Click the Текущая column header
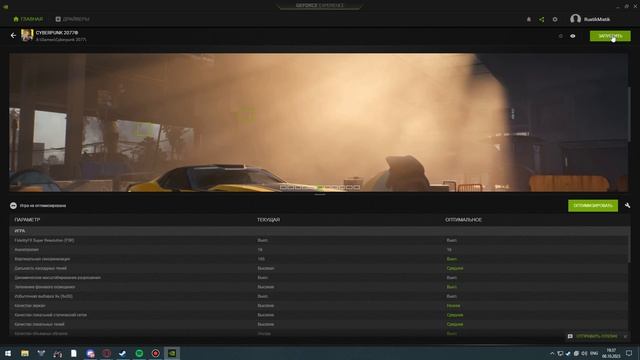The height and width of the screenshot is (360, 640). 268,220
